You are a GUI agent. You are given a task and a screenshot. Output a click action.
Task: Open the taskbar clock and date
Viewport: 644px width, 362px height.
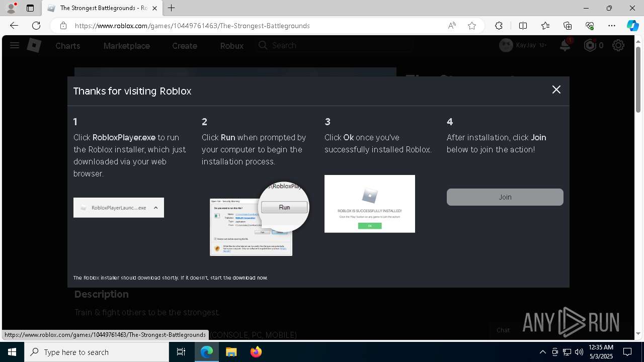pyautogui.click(x=600, y=352)
